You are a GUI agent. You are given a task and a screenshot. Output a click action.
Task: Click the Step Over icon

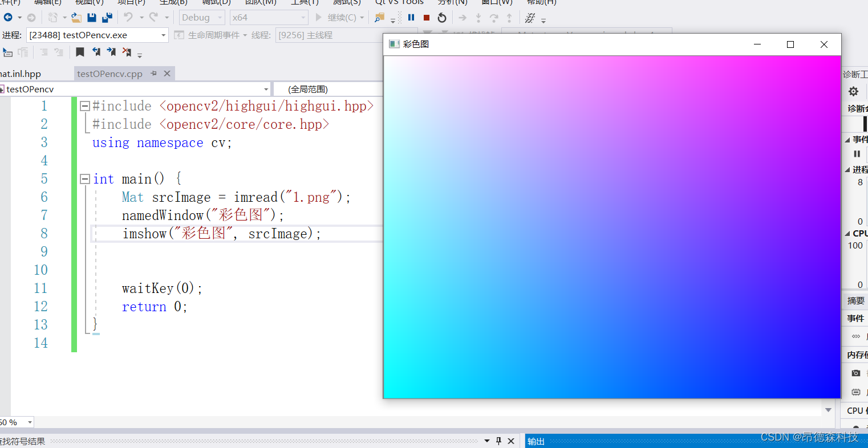coord(494,18)
